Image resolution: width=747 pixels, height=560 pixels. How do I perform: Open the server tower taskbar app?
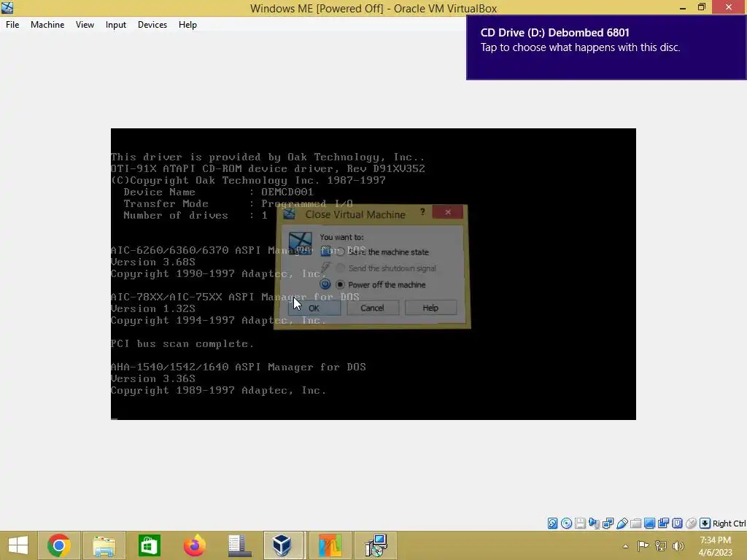(x=239, y=545)
